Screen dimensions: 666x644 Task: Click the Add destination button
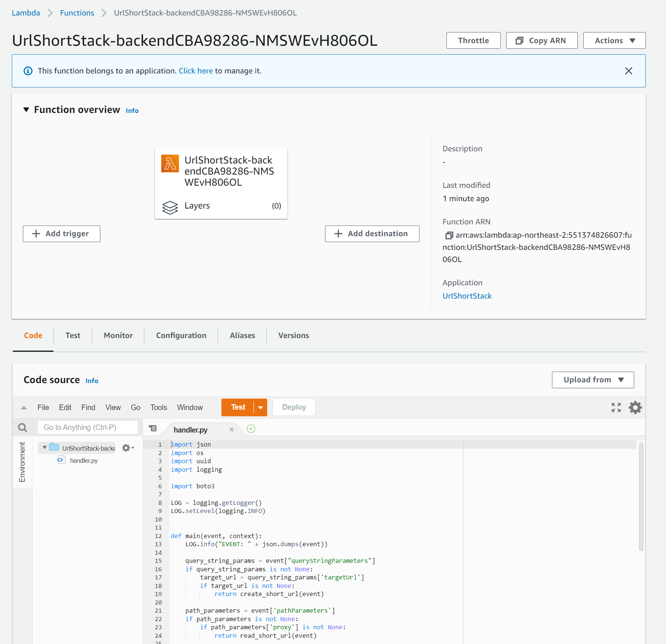click(x=372, y=234)
